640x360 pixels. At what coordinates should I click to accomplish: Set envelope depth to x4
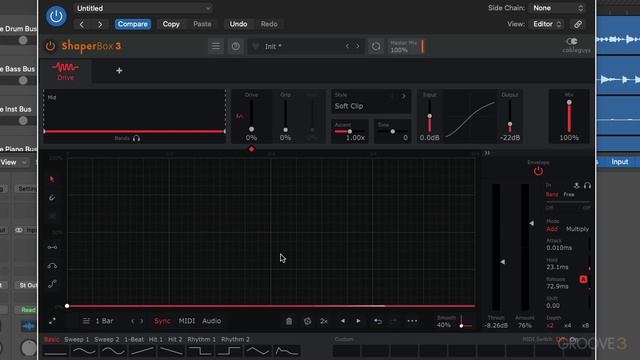point(568,325)
